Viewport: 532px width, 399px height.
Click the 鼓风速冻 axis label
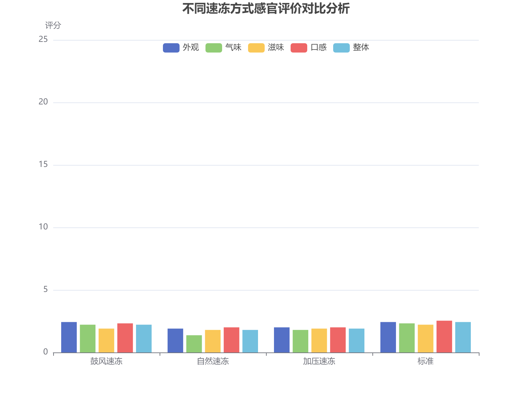coord(106,361)
